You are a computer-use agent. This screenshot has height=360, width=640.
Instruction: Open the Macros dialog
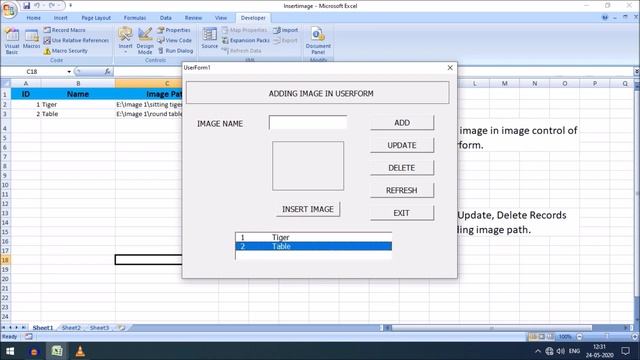point(31,39)
